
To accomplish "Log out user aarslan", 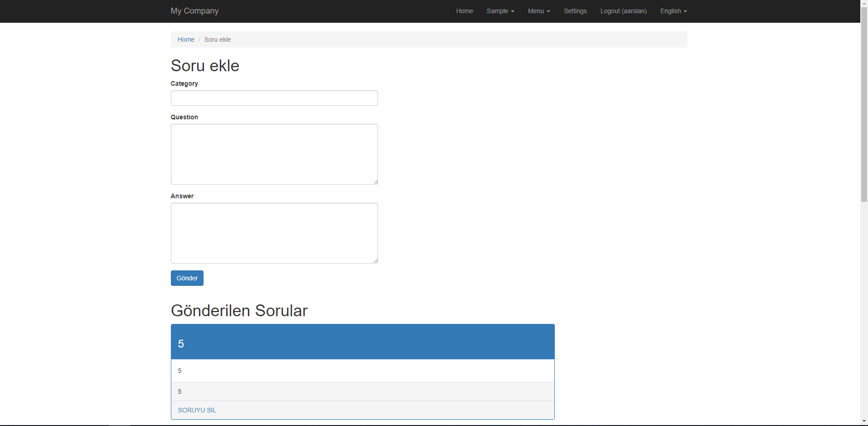I will (x=623, y=11).
